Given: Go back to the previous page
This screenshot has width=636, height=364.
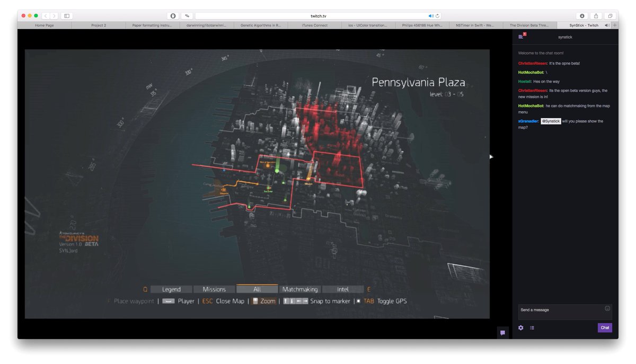Looking at the screenshot, I should click(x=45, y=16).
